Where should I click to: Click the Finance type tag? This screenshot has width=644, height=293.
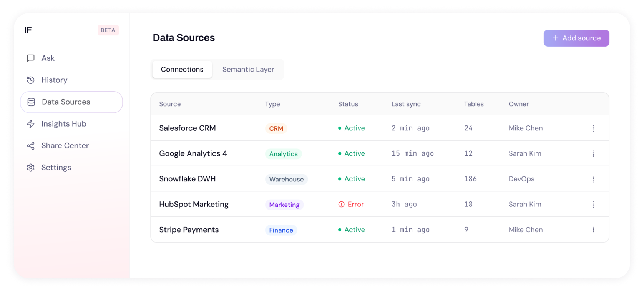point(281,230)
